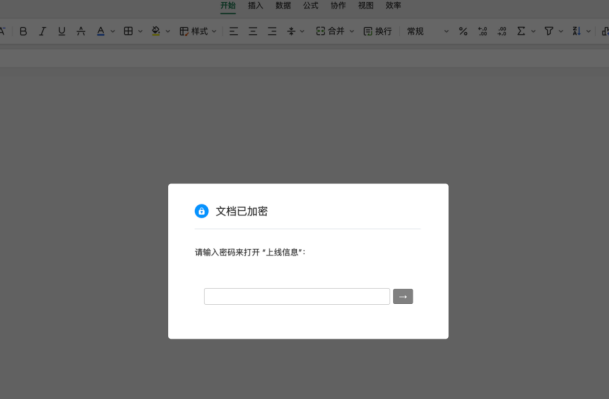Viewport: 610px width, 399px height.
Task: Toggle underline formatting
Action: click(61, 32)
